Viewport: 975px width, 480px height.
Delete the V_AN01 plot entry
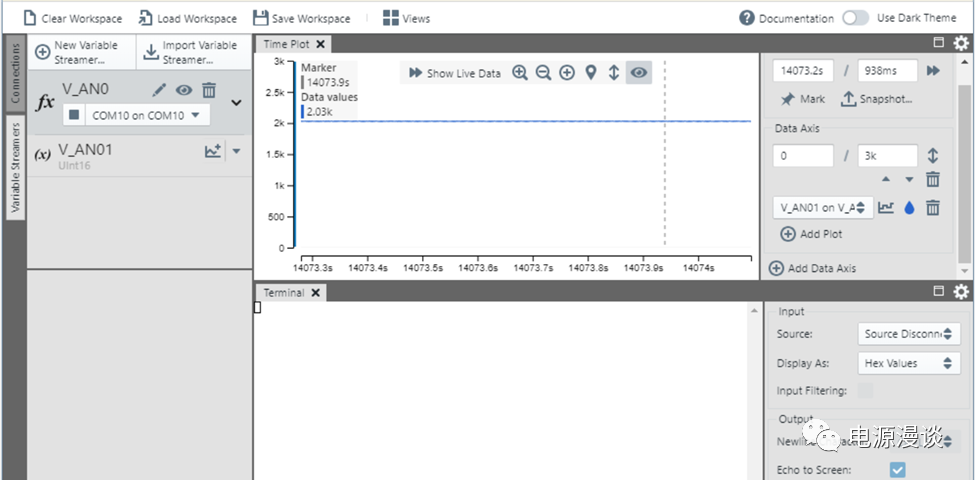[x=932, y=207]
